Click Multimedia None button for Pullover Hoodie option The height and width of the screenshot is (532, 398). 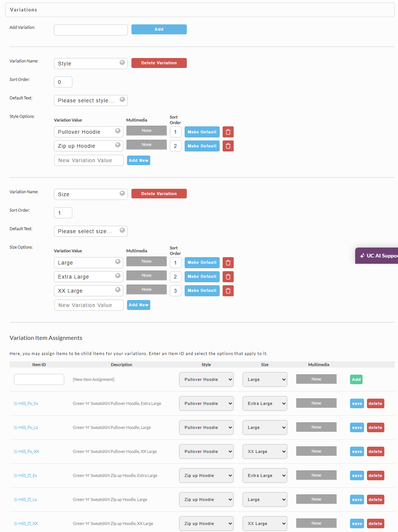[147, 130]
